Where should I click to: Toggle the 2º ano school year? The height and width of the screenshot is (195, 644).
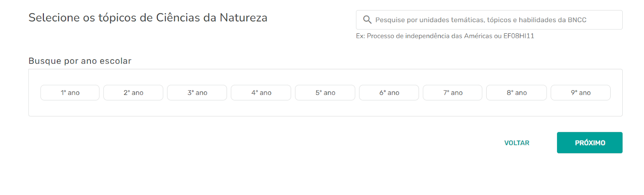click(133, 93)
